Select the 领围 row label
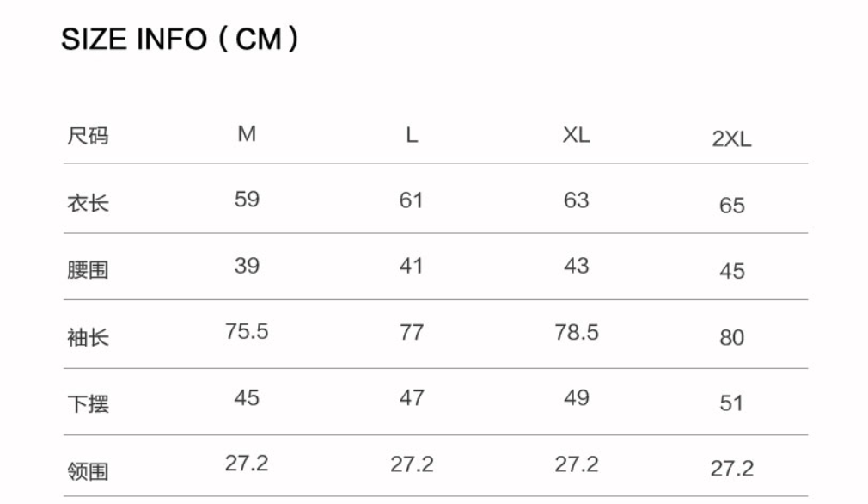The width and height of the screenshot is (868, 504). click(x=88, y=471)
